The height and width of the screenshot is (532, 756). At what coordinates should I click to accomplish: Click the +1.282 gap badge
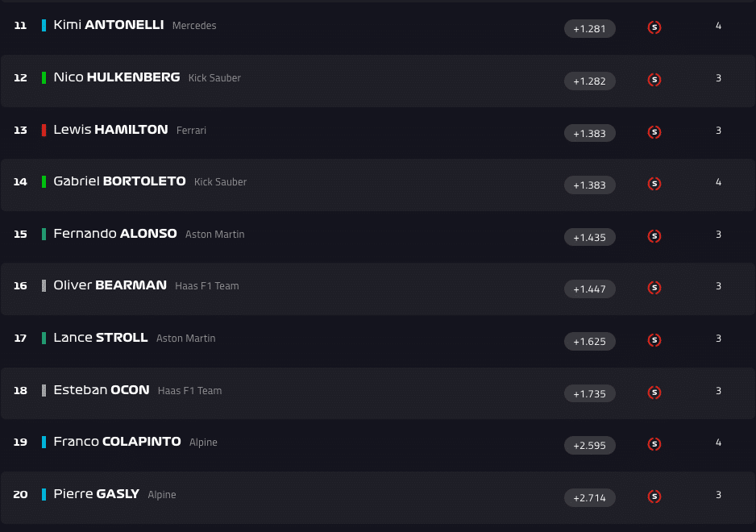coord(589,81)
